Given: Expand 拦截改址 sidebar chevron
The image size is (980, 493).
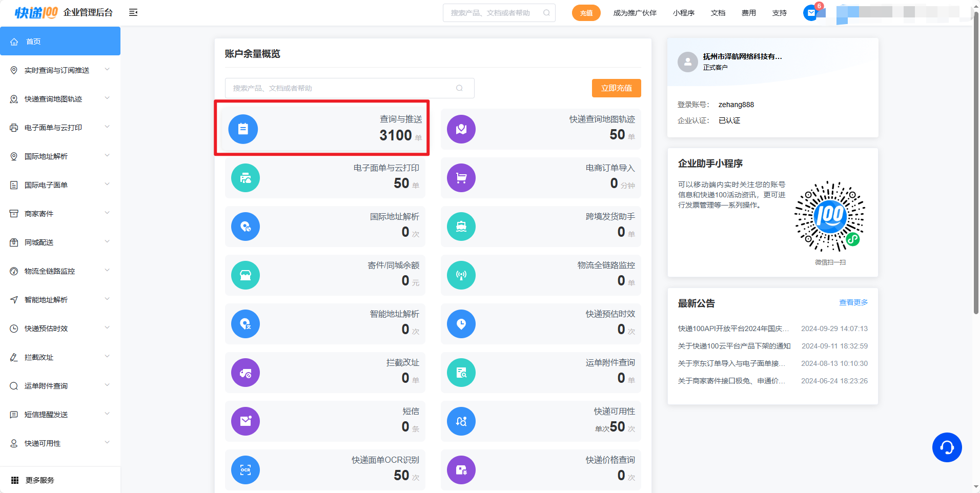Looking at the screenshot, I should [x=107, y=356].
